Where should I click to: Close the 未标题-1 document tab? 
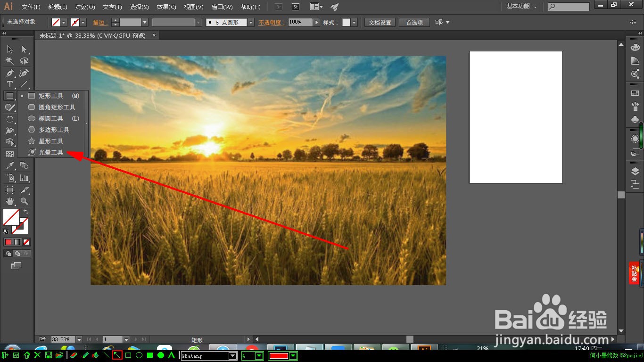click(154, 35)
